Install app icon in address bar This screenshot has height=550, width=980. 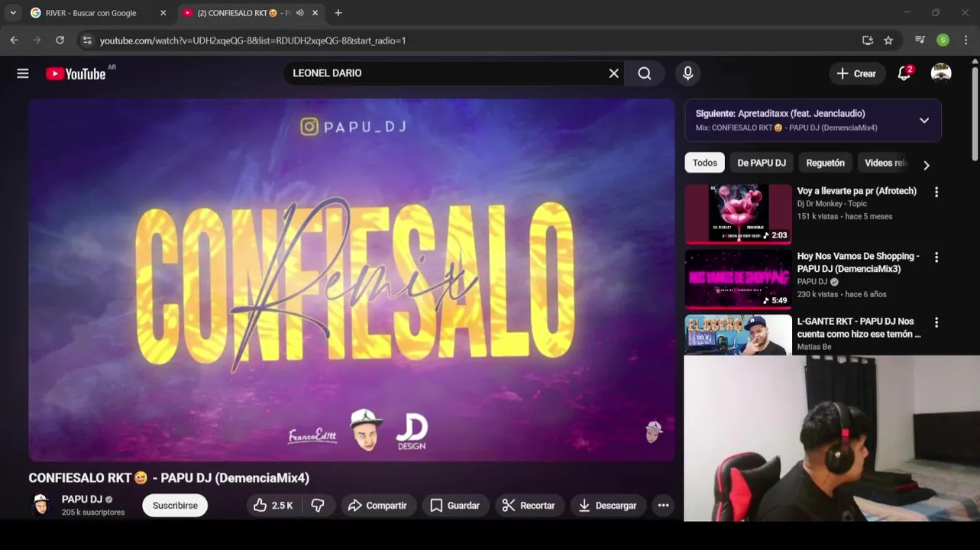tap(868, 40)
